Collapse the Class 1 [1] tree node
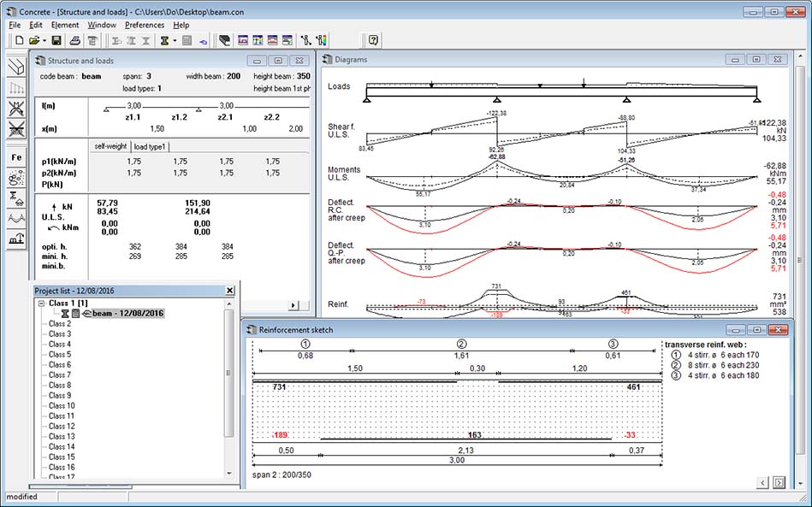 point(42,304)
